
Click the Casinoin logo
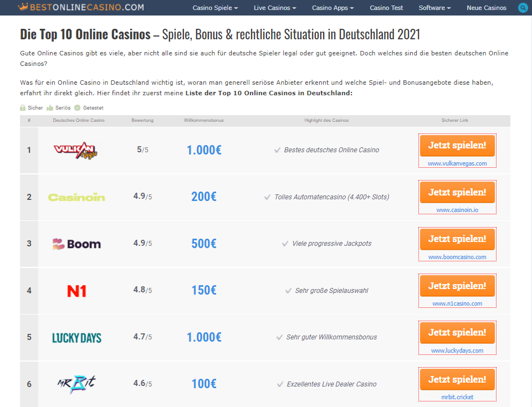pos(76,197)
